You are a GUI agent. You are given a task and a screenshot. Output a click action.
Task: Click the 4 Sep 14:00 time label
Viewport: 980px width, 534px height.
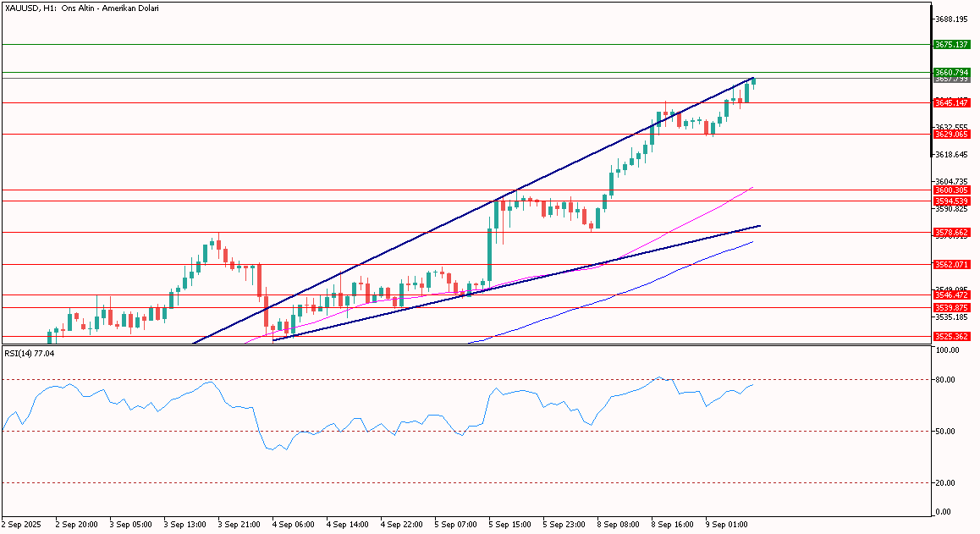click(348, 525)
